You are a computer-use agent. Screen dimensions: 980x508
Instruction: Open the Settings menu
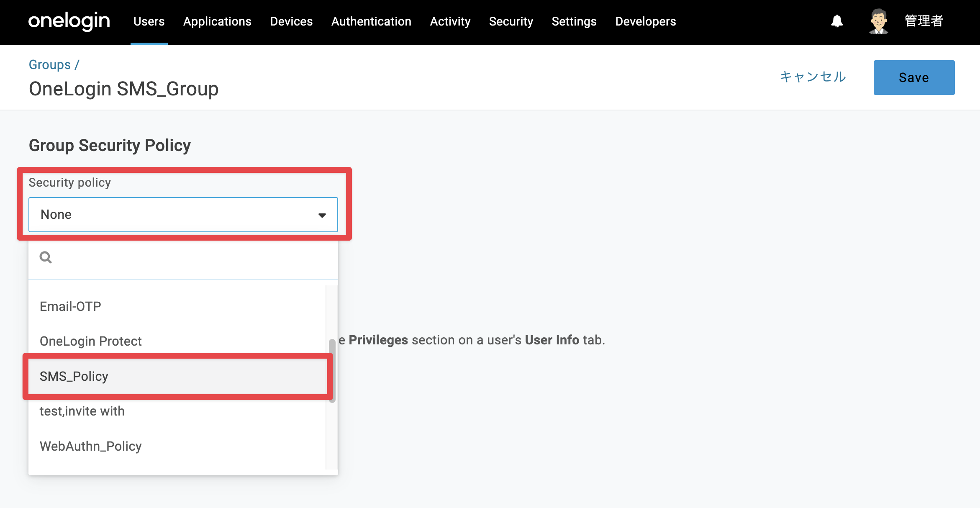574,21
